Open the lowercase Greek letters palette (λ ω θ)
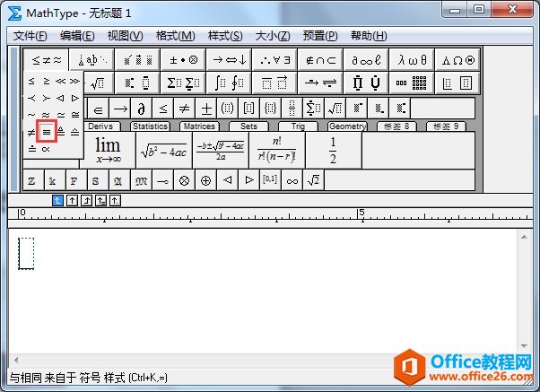This screenshot has width=540, height=392. click(413, 59)
